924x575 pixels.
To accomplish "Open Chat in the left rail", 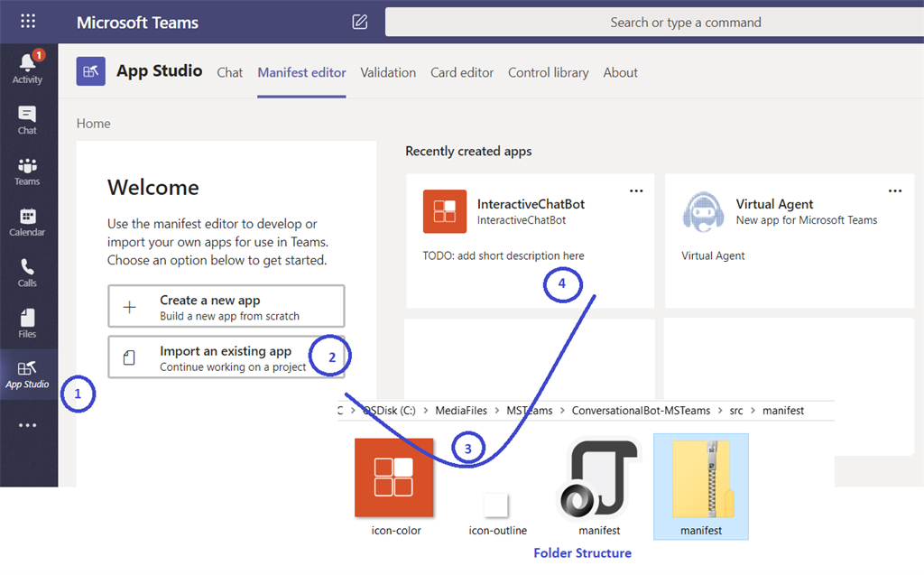I will 28,120.
